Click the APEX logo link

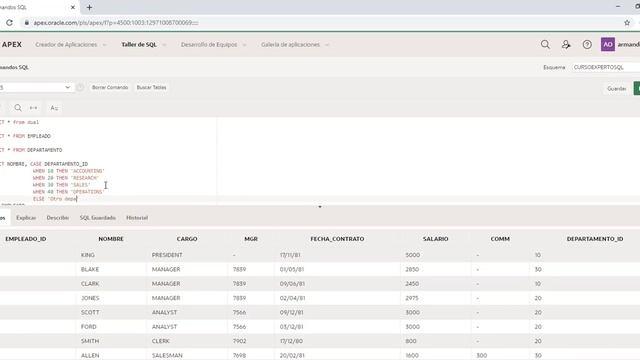pyautogui.click(x=11, y=44)
